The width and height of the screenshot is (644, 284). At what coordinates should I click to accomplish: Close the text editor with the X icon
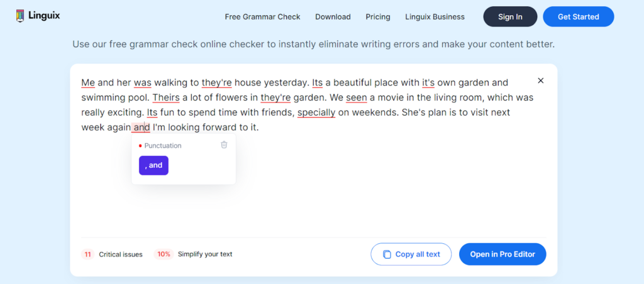pyautogui.click(x=540, y=80)
